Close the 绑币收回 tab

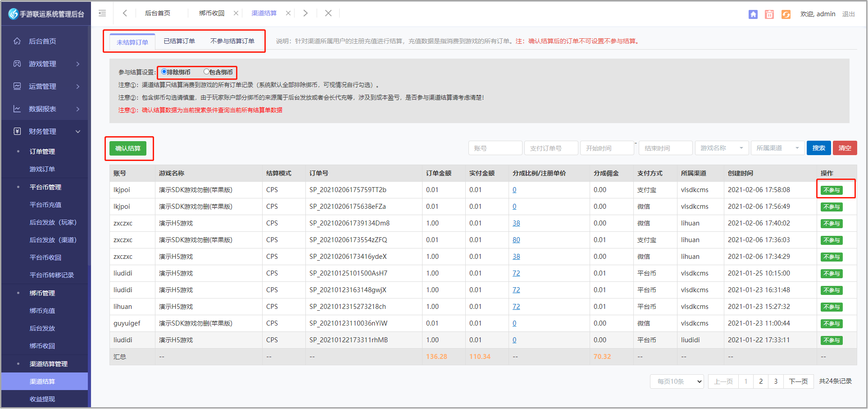(x=236, y=13)
